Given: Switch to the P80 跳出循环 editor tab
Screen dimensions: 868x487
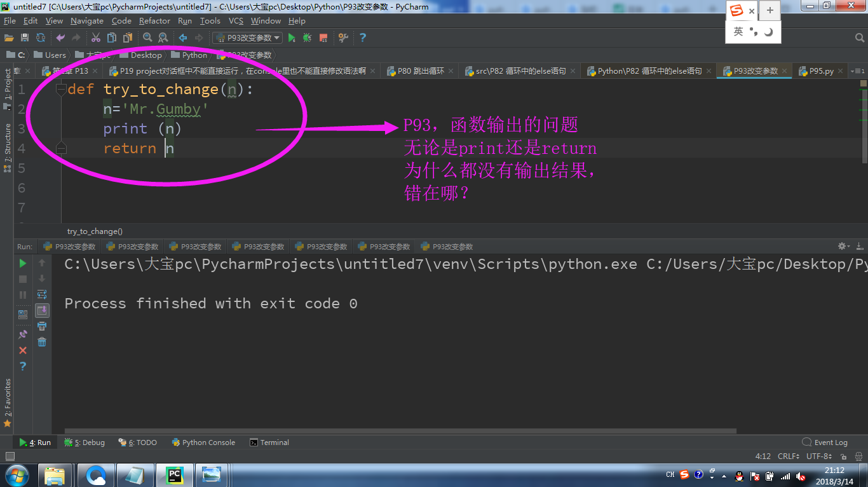Looking at the screenshot, I should tap(421, 71).
